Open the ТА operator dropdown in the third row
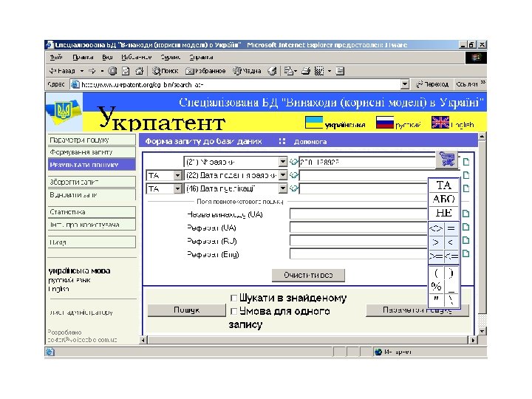 [177, 188]
